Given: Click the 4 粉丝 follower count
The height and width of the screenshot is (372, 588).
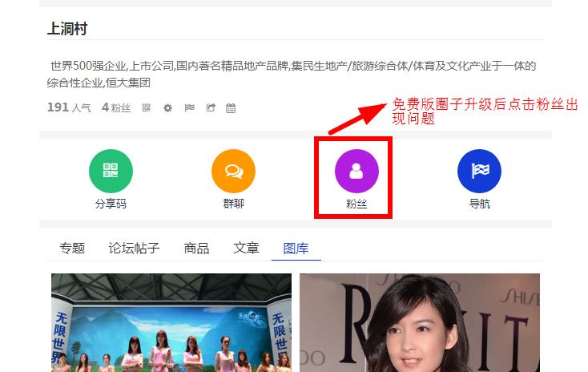Looking at the screenshot, I should (x=116, y=107).
